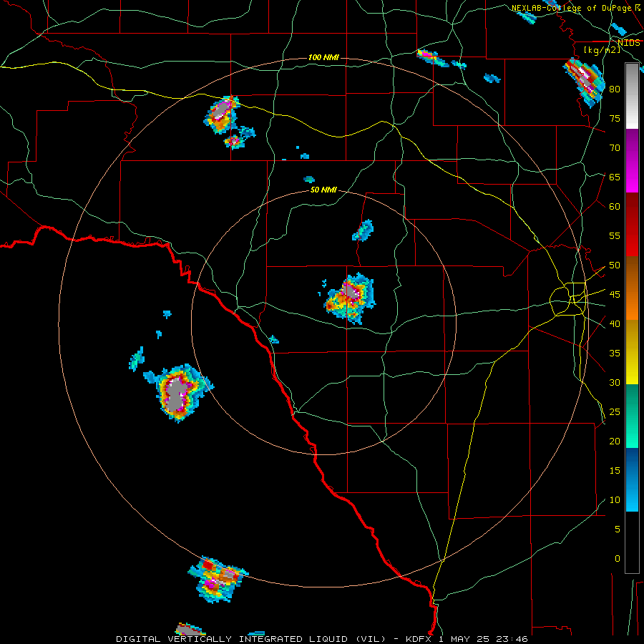
Task: Select the dark red segment of the color scale
Action: click(632, 209)
